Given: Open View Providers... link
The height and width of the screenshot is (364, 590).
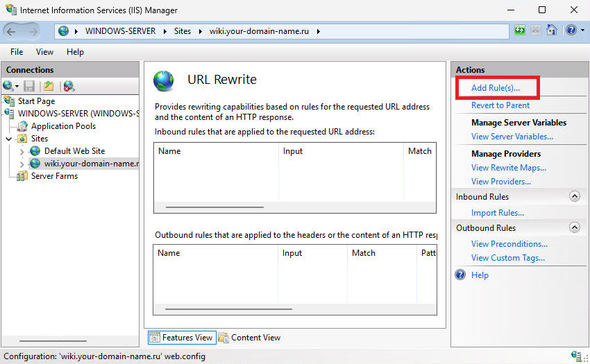Looking at the screenshot, I should tap(501, 182).
